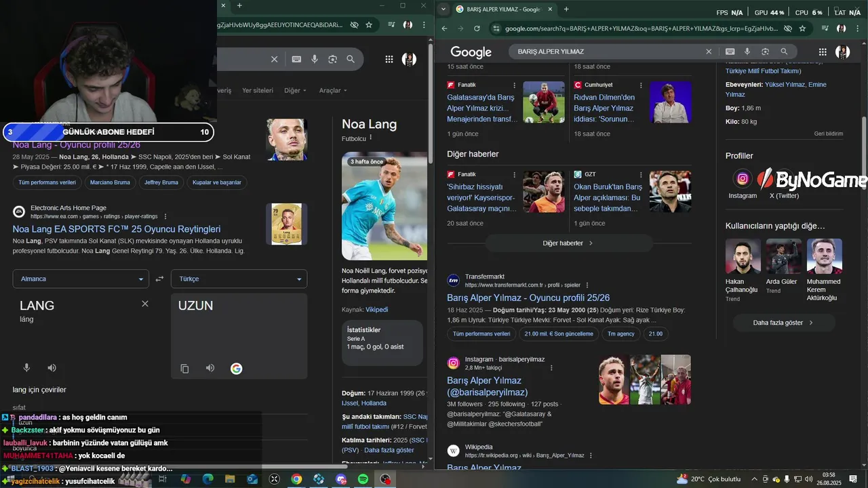This screenshot has width=868, height=488.
Task: Clear the LANG translation input text
Action: click(144, 304)
